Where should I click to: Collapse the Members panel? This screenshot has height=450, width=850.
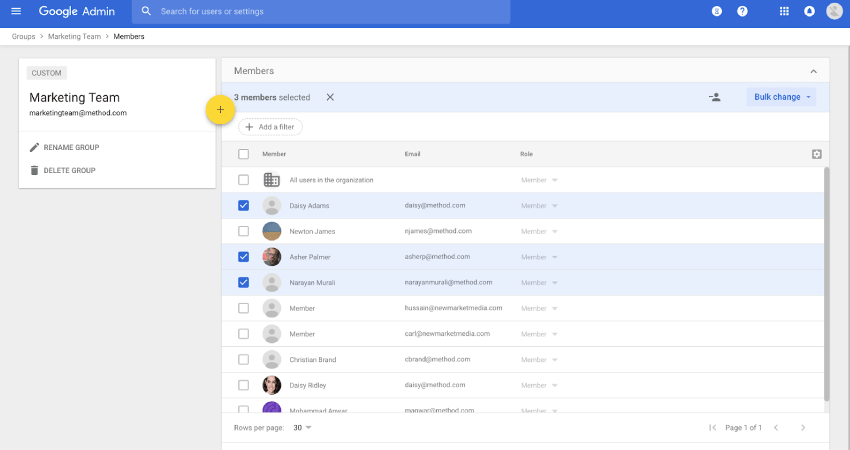(x=813, y=71)
